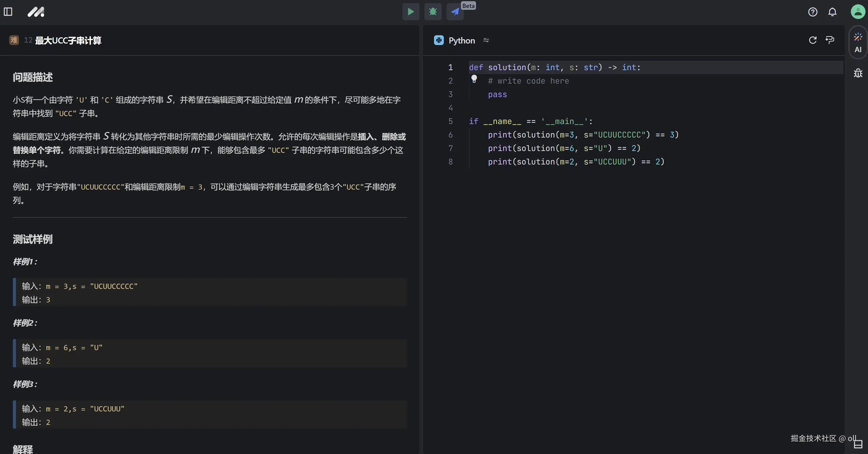868x454 pixels.
Task: Toggle bottom panel layout icon
Action: (x=858, y=444)
